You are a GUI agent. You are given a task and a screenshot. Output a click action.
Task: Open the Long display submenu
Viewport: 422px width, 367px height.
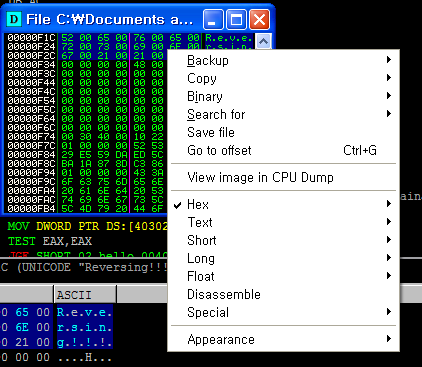[x=283, y=258]
